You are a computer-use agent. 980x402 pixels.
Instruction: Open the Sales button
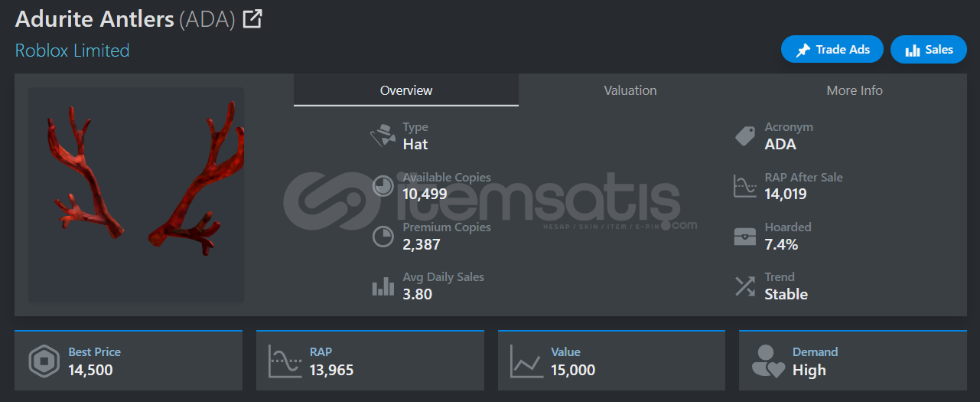(929, 50)
